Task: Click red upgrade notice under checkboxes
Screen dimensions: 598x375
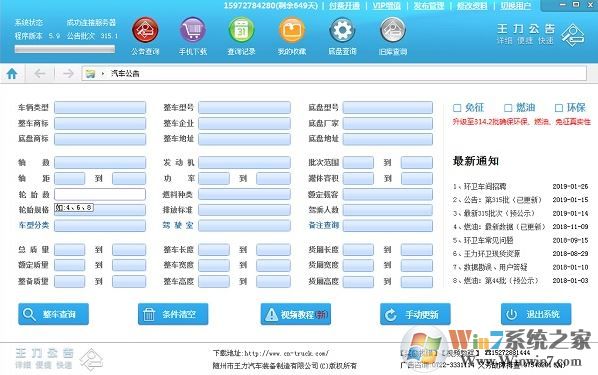Action: click(521, 122)
